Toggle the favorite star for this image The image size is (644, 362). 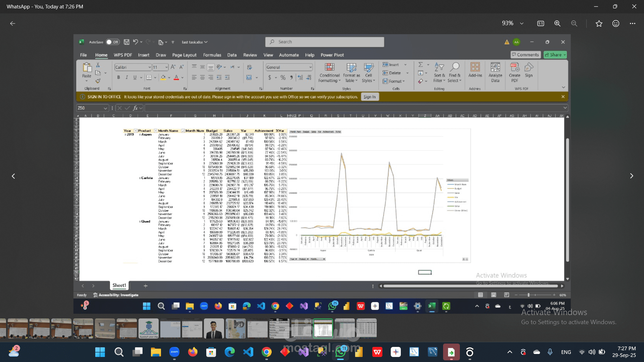(599, 23)
